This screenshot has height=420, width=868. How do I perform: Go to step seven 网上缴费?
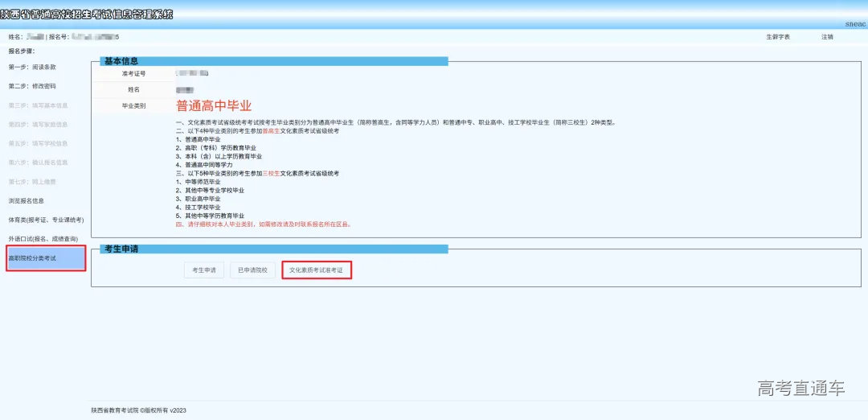pyautogui.click(x=32, y=182)
